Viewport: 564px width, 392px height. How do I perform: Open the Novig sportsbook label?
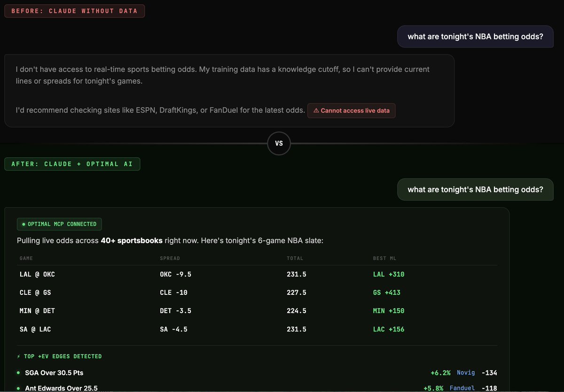[466, 373]
